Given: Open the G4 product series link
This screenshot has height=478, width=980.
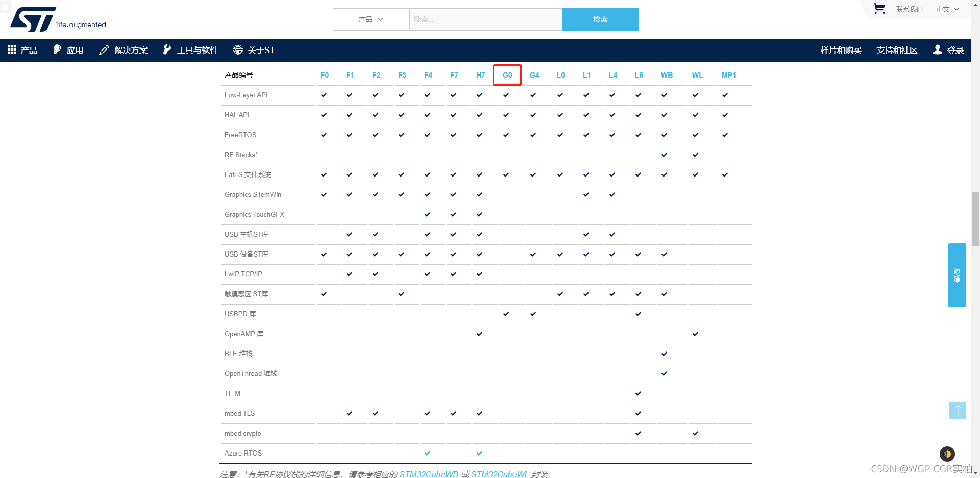Looking at the screenshot, I should pyautogui.click(x=534, y=75).
